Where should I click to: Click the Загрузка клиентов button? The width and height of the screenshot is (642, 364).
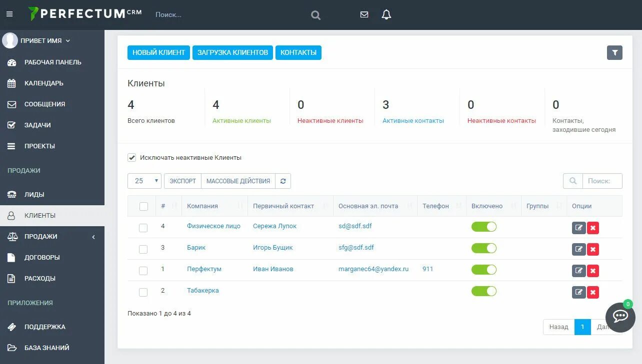tap(232, 52)
